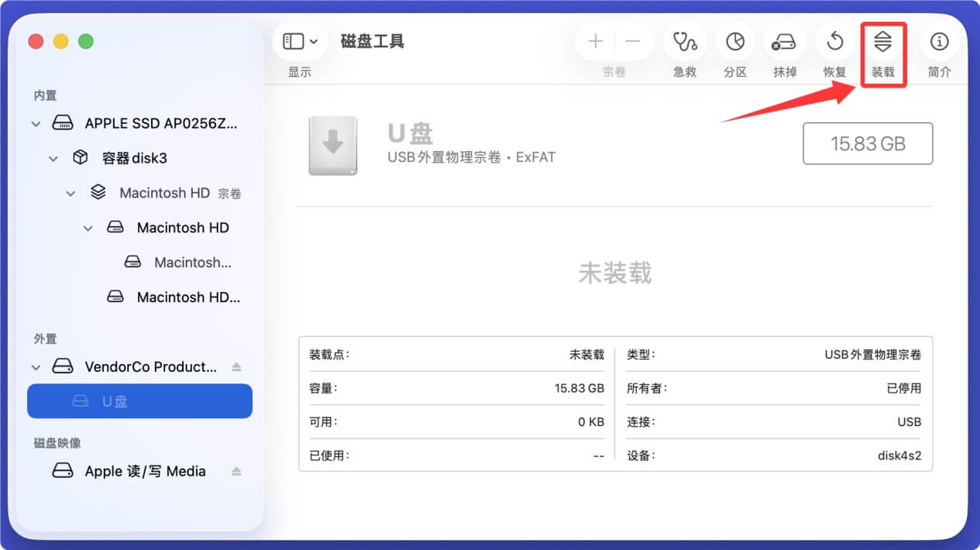This screenshot has height=550, width=980.
Task: Open the 显示 (View) dropdown
Action: click(x=300, y=41)
